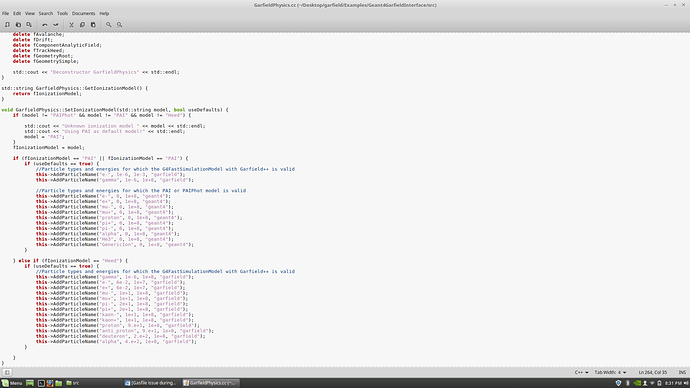Click the first toolbar icon for a new document
The height and width of the screenshot is (388, 690).
click(x=7, y=25)
